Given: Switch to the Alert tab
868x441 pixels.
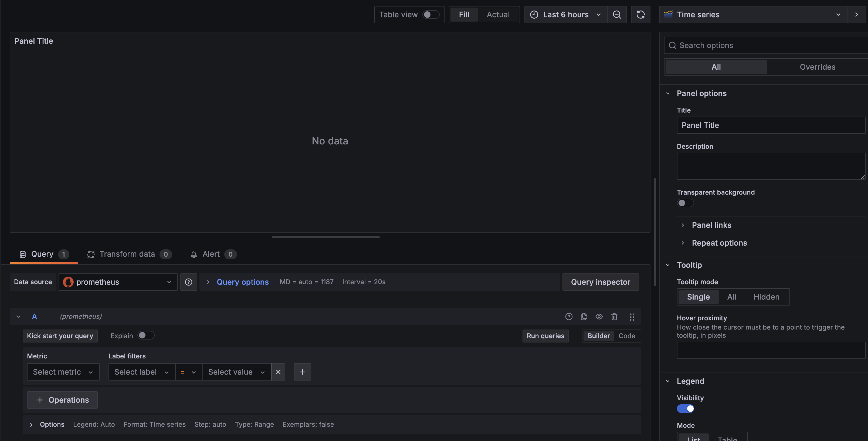Looking at the screenshot, I should click(x=213, y=254).
